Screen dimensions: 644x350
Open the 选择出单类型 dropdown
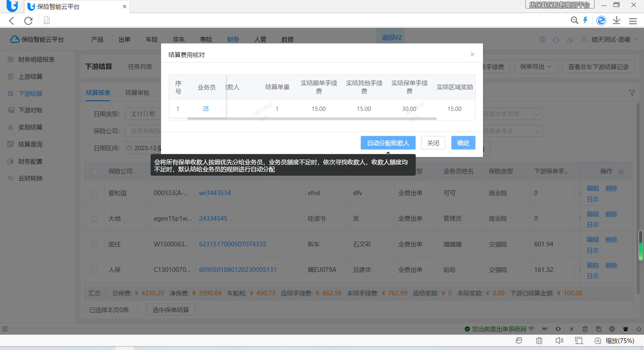tap(512, 114)
